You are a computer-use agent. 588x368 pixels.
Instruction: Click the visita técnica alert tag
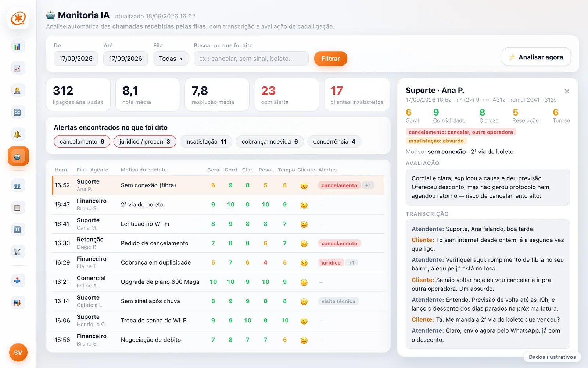pos(338,301)
